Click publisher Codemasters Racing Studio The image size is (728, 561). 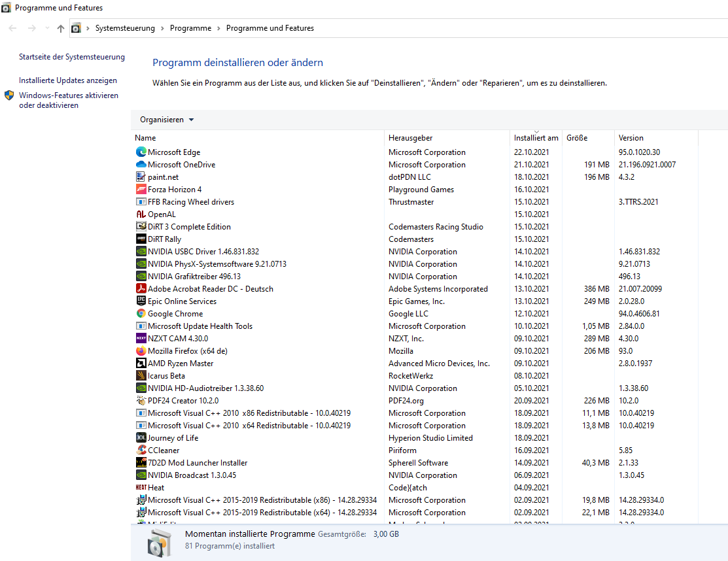pyautogui.click(x=436, y=227)
